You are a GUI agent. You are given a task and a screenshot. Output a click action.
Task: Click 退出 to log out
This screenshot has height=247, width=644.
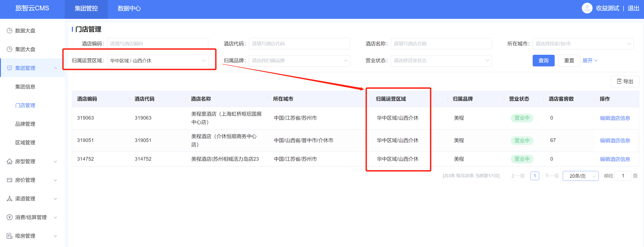point(633,8)
